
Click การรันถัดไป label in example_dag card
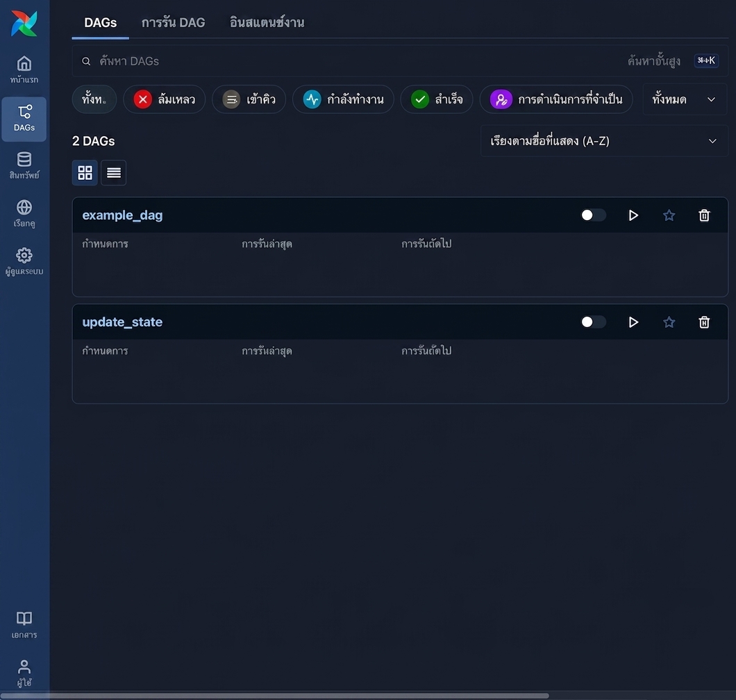point(426,244)
